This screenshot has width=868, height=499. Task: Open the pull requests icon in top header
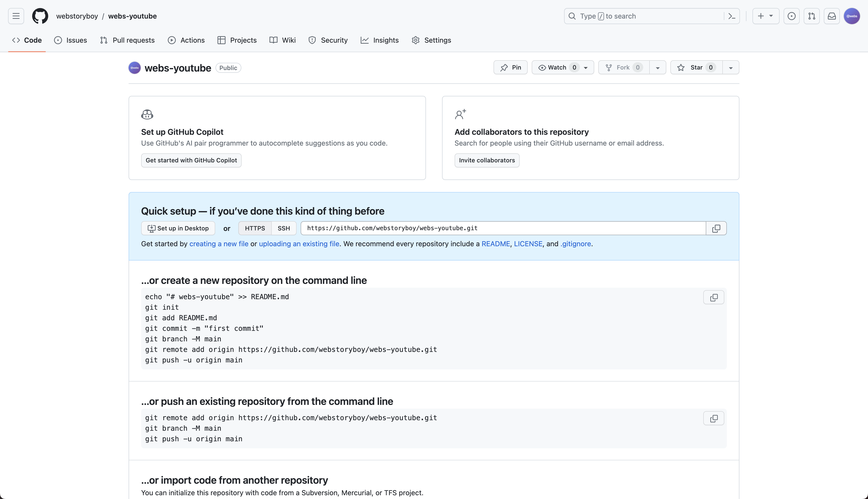tap(811, 16)
